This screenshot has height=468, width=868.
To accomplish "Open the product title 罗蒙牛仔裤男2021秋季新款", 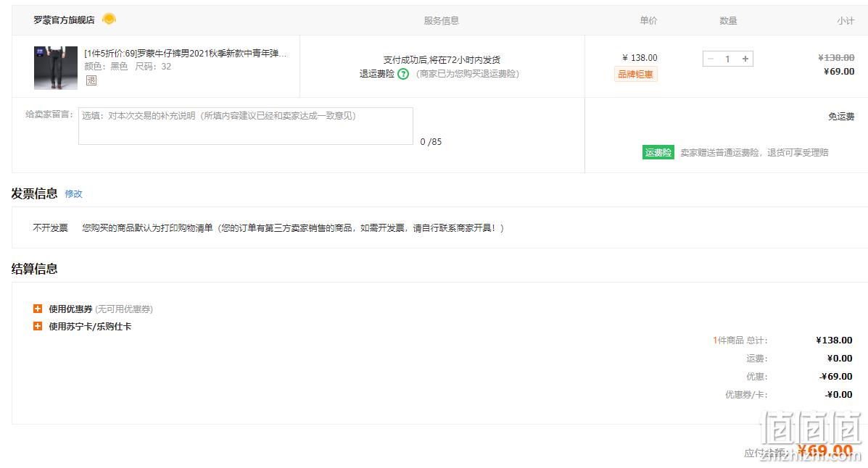I will 186,54.
